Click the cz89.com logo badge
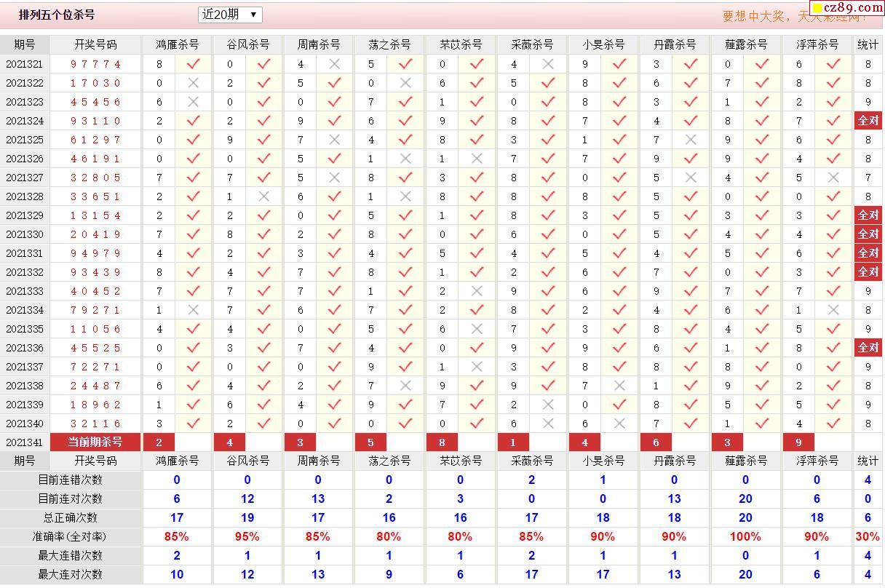Image resolution: width=885 pixels, height=588 pixels. (846, 8)
